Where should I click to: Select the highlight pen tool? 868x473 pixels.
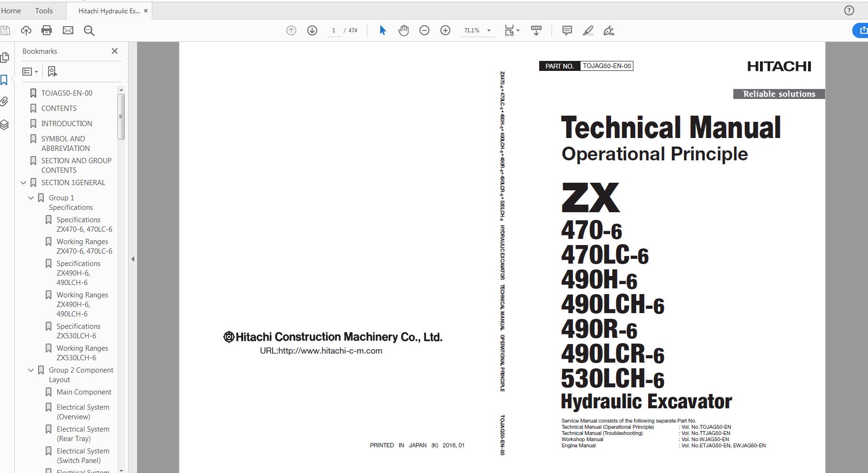click(588, 30)
